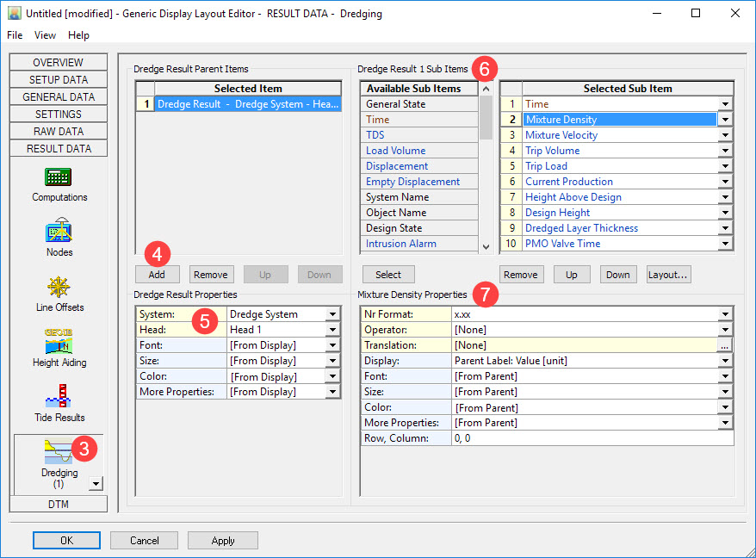This screenshot has width=756, height=558.
Task: Select the Height Aiding icon
Action: coord(59,343)
